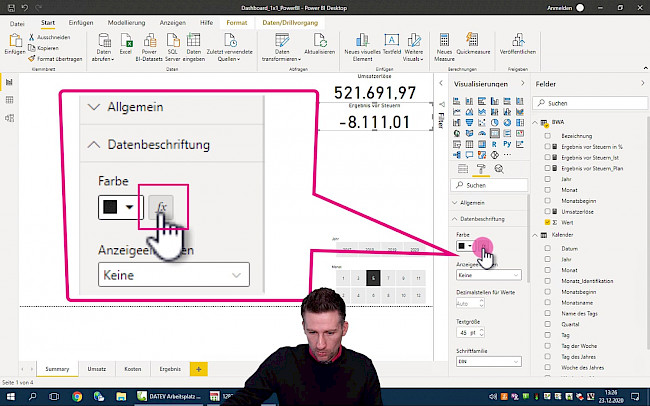
Task: Click the Kopieren copy icon
Action: (x=32, y=48)
